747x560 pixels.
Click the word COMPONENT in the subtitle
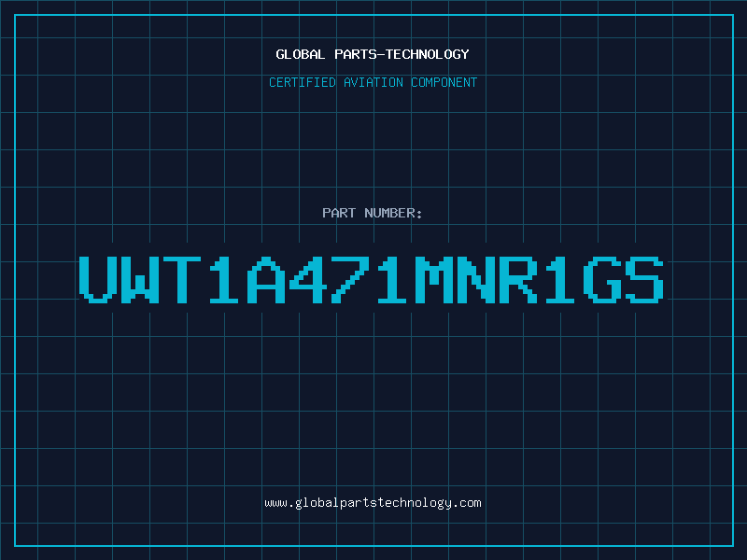coord(444,82)
